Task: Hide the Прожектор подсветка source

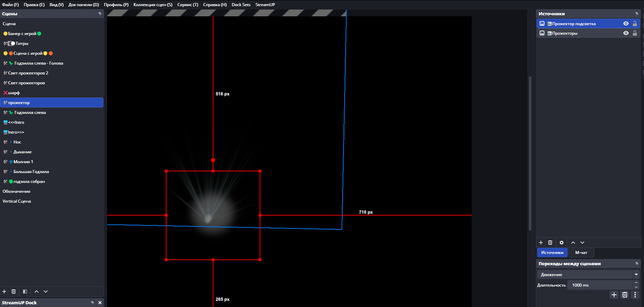Action: pyautogui.click(x=626, y=24)
